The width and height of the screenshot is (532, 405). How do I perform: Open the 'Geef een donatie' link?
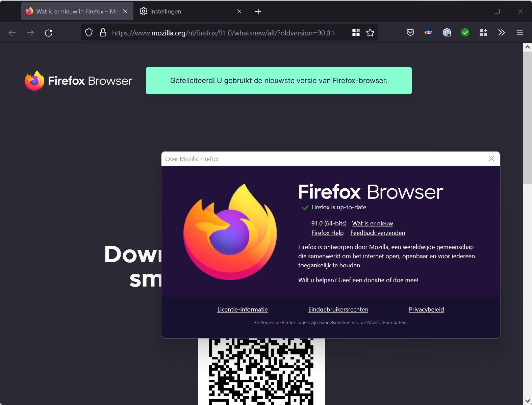tap(361, 280)
